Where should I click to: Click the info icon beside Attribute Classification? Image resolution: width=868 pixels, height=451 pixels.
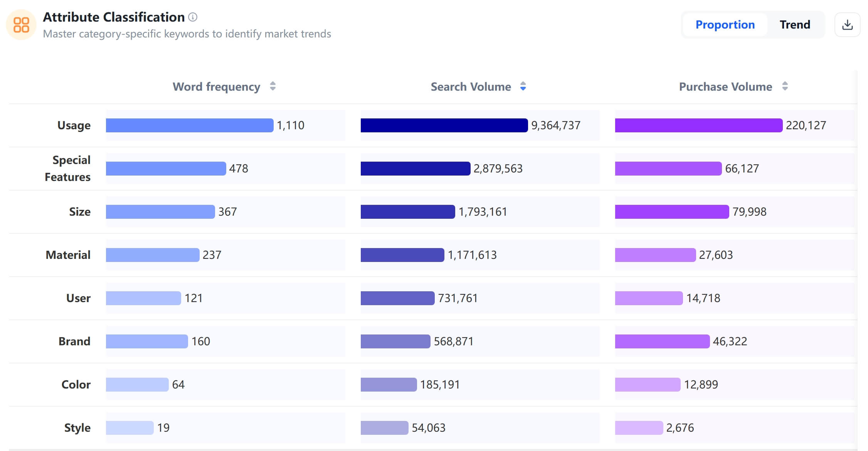(193, 17)
